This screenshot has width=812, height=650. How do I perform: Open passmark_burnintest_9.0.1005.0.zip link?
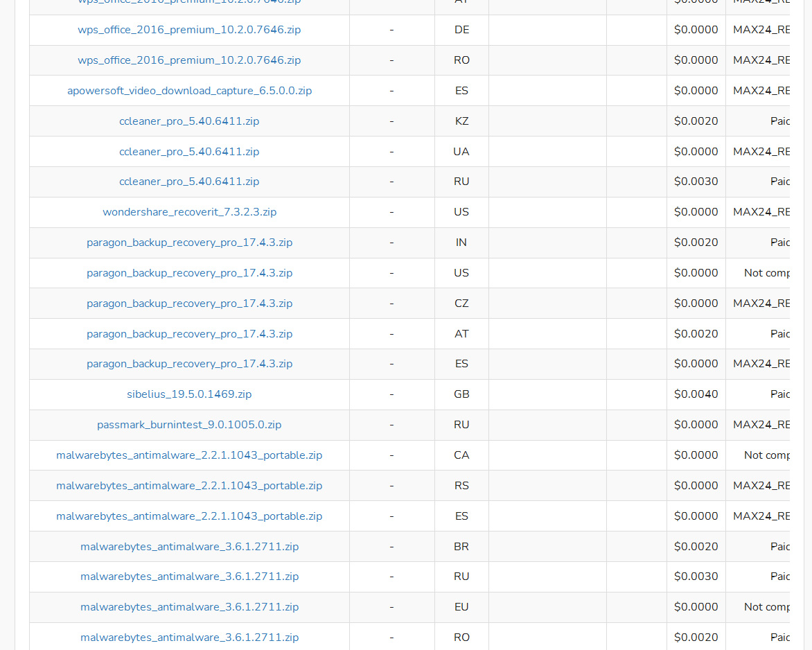point(189,425)
